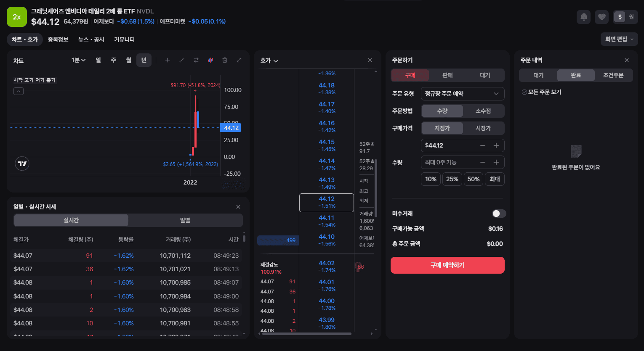Open the 화면 편집 dropdown
644x351 pixels.
point(619,39)
